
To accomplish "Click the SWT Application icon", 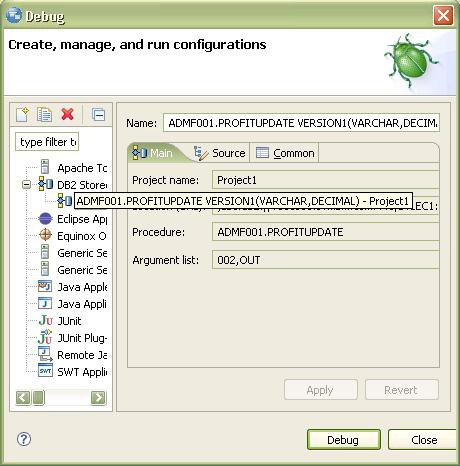I will point(45,371).
